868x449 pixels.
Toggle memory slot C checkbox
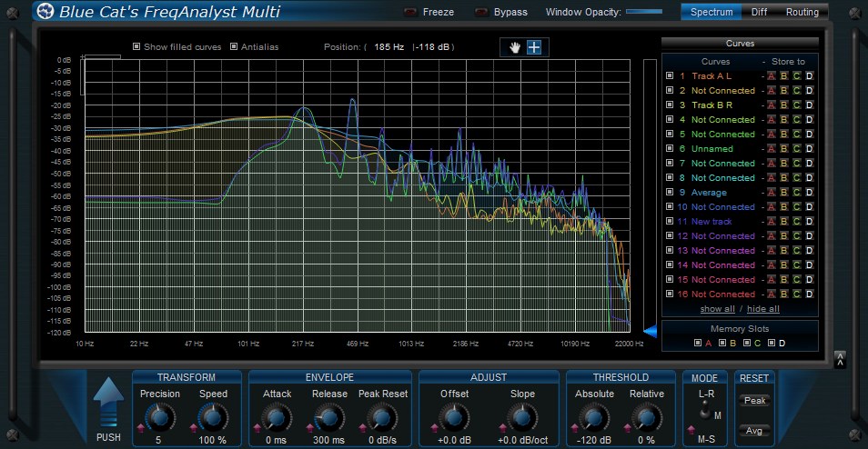747,343
